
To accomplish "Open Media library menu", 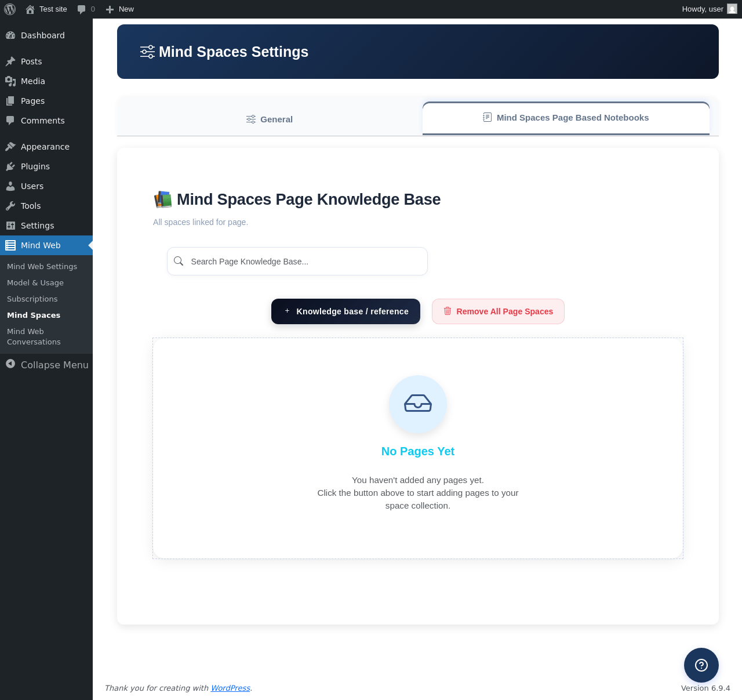I will click(46, 81).
